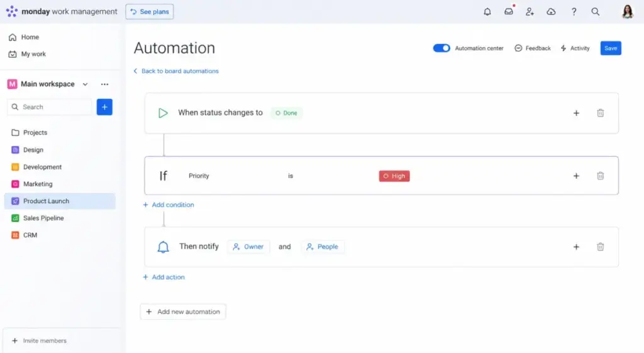644x353 pixels.
Task: Click Add condition
Action: tap(169, 205)
